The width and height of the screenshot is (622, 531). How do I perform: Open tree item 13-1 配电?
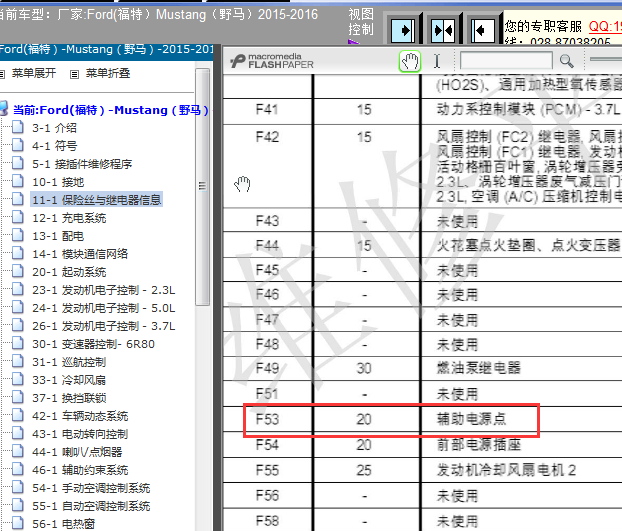click(x=58, y=236)
